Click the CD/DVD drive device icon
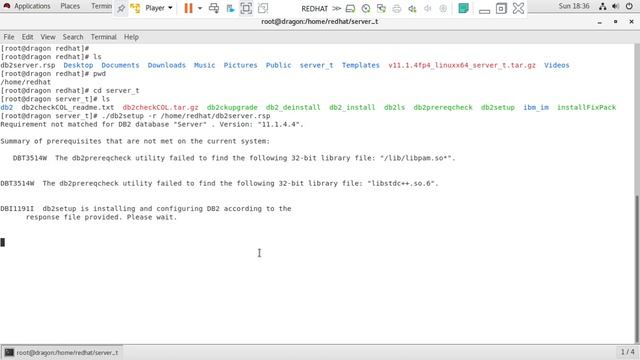Viewport: 640px width, 360px height. [366, 8]
